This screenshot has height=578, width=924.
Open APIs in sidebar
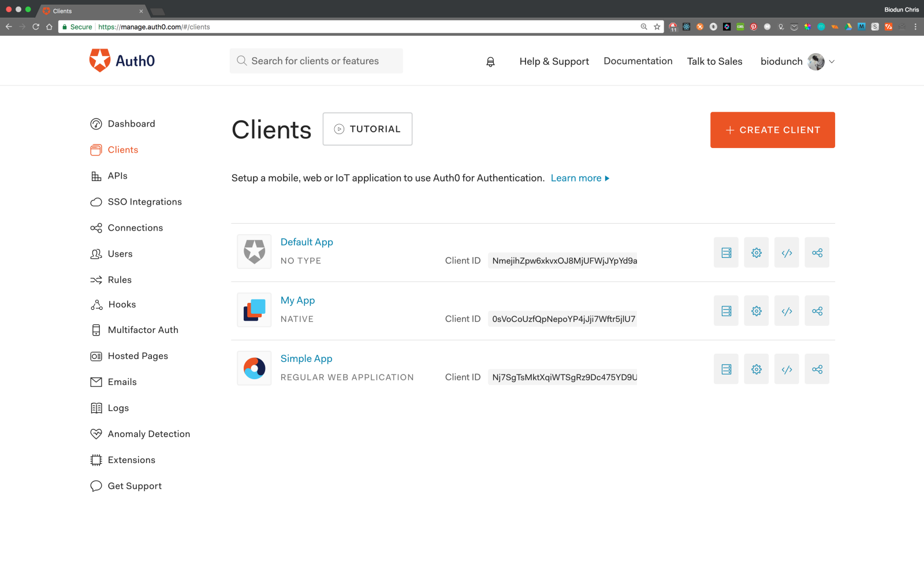109,176
